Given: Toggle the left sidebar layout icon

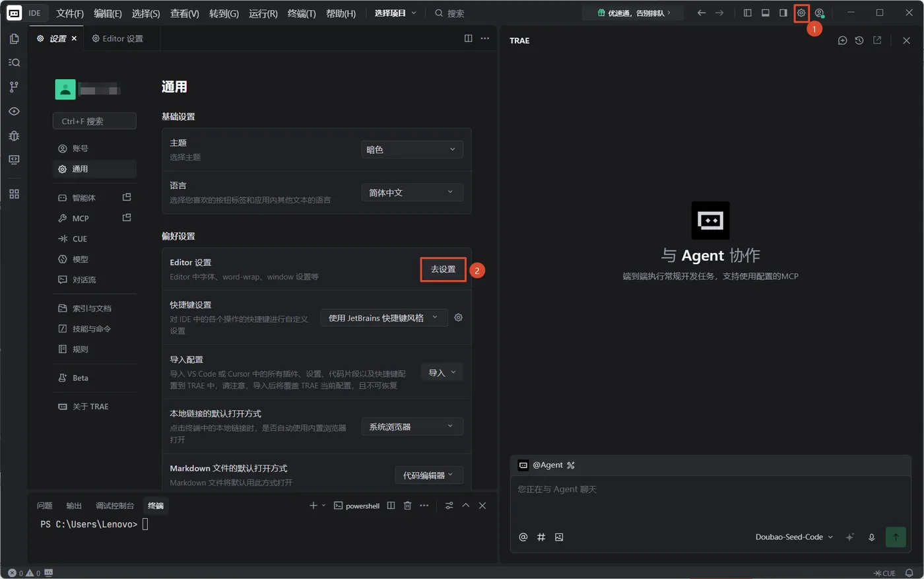Looking at the screenshot, I should click(748, 13).
